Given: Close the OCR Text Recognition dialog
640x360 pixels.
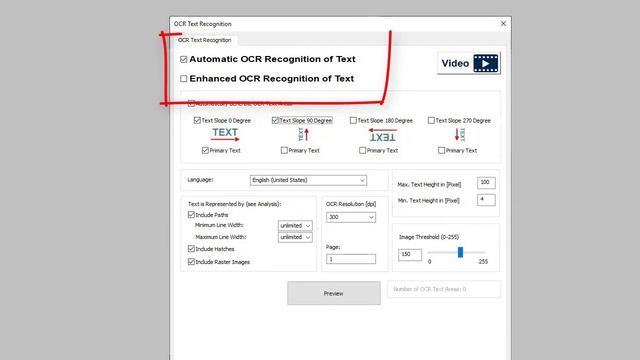Looking at the screenshot, I should pyautogui.click(x=503, y=24).
